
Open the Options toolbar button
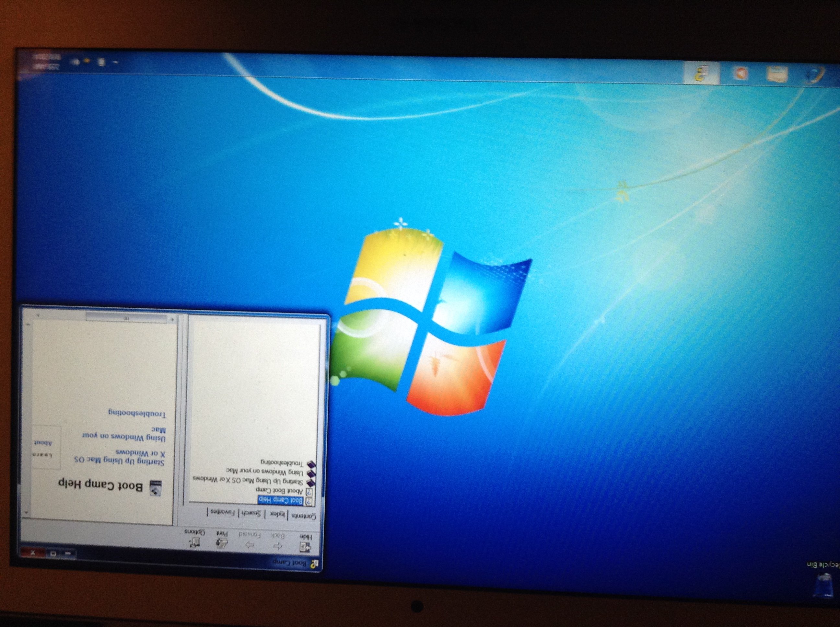pos(195,542)
